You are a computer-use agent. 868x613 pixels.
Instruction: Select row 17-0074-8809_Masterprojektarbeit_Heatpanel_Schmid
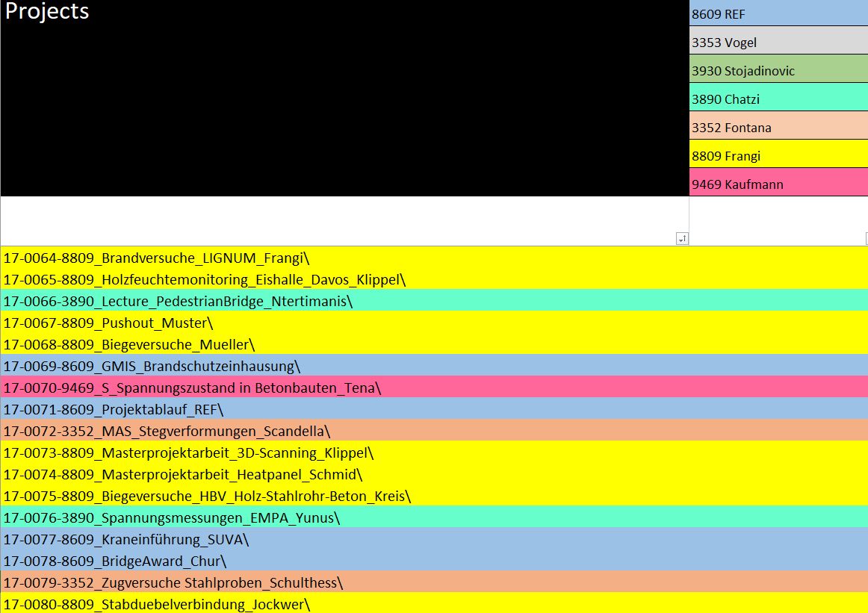(x=434, y=473)
